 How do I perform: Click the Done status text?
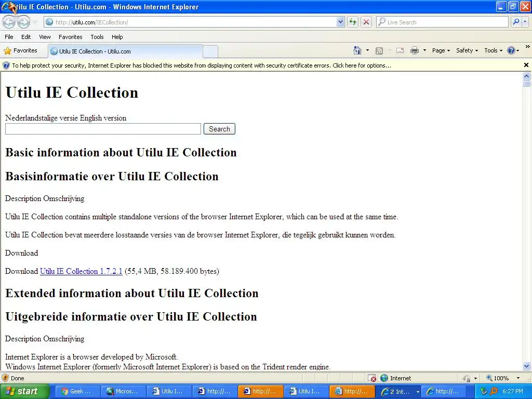(x=17, y=378)
